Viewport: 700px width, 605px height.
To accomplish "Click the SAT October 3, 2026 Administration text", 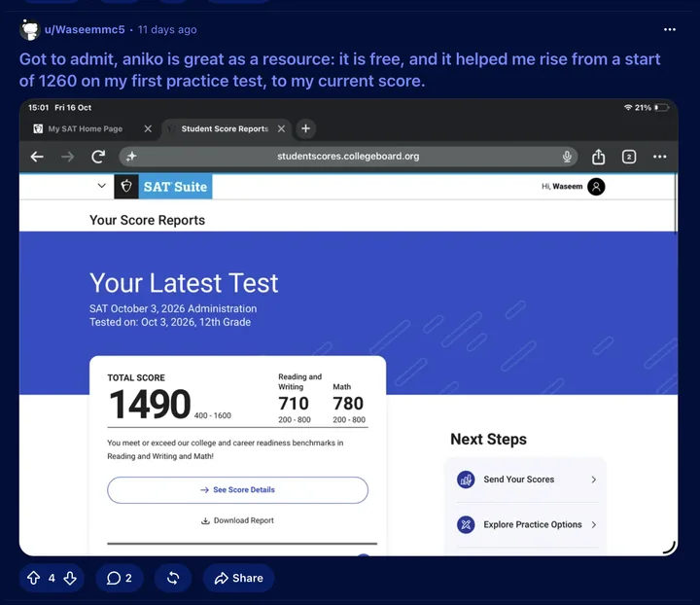I will (x=173, y=308).
